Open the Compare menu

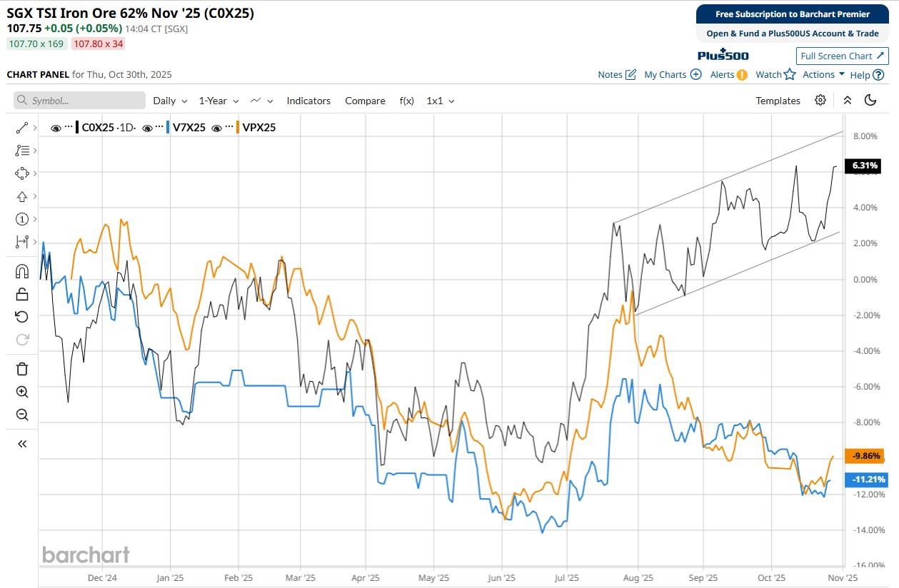365,101
